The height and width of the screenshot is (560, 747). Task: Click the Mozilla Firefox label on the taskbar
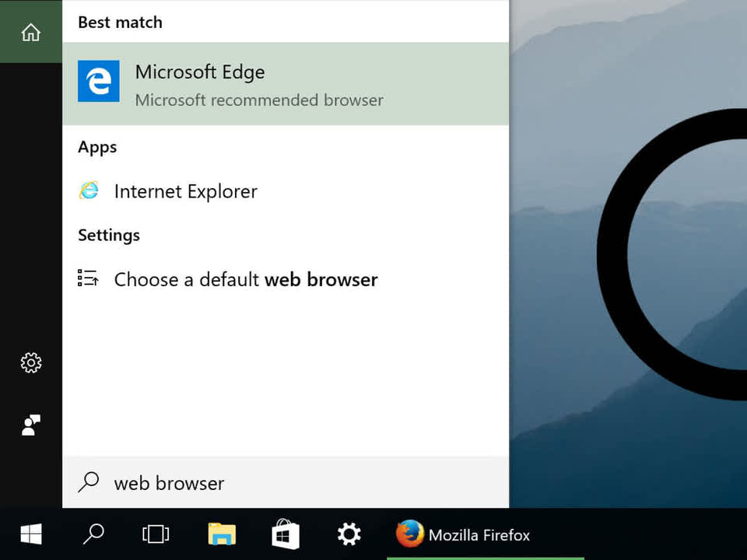coord(479,535)
